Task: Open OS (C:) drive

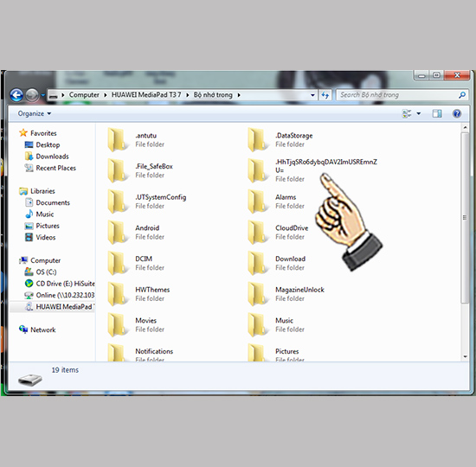Action: pyautogui.click(x=41, y=272)
